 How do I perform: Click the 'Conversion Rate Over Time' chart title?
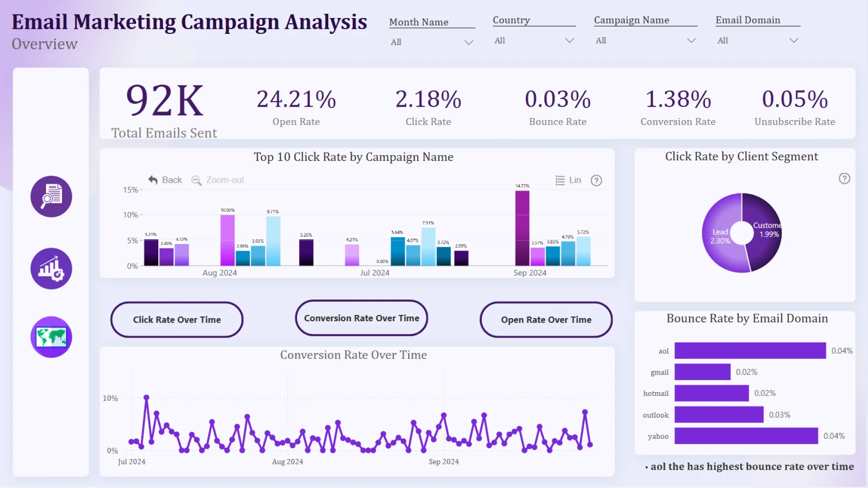353,355
